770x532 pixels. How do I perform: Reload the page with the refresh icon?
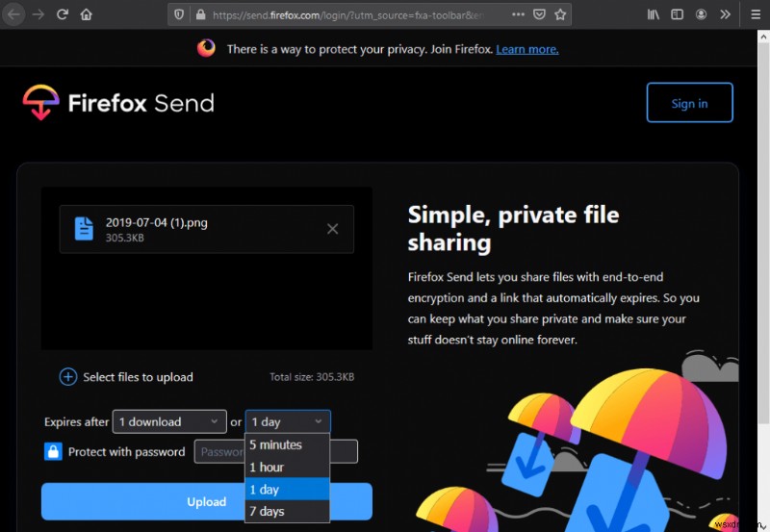click(62, 14)
